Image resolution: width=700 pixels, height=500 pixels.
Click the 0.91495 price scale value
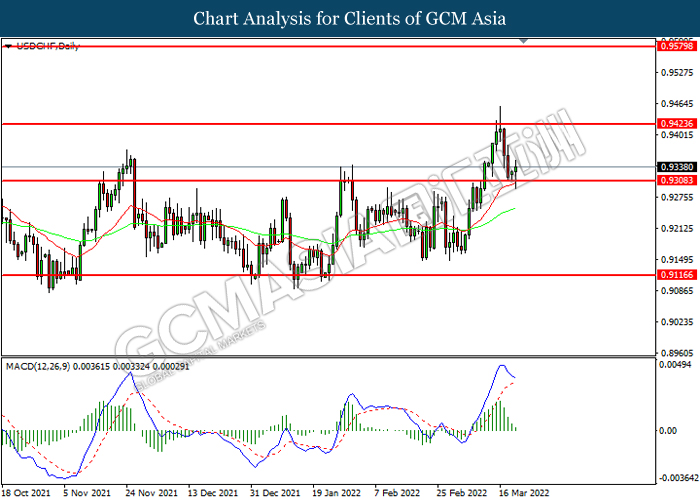click(x=677, y=260)
